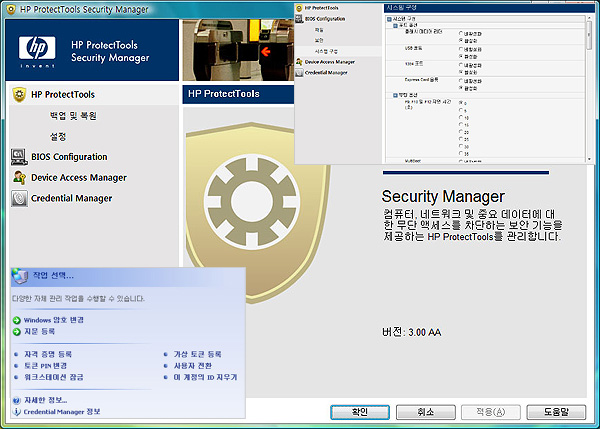The width and height of the screenshot is (600, 429).
Task: Select 비활성화 for 1394 포트
Action: pyautogui.click(x=461, y=65)
